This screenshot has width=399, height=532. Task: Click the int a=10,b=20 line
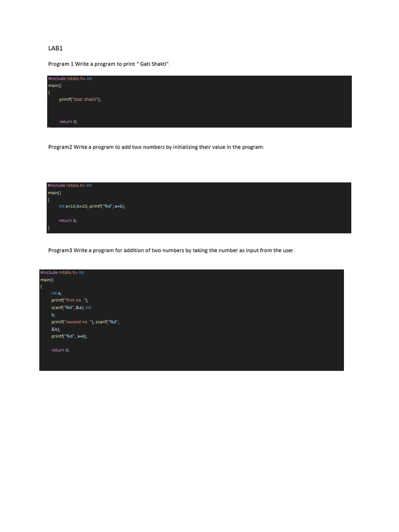pos(92,206)
